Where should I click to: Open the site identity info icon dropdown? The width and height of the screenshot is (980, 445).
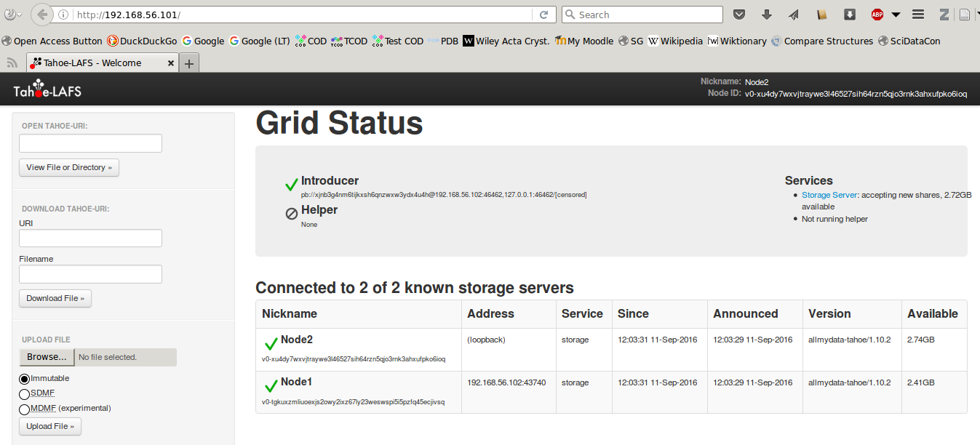point(63,15)
